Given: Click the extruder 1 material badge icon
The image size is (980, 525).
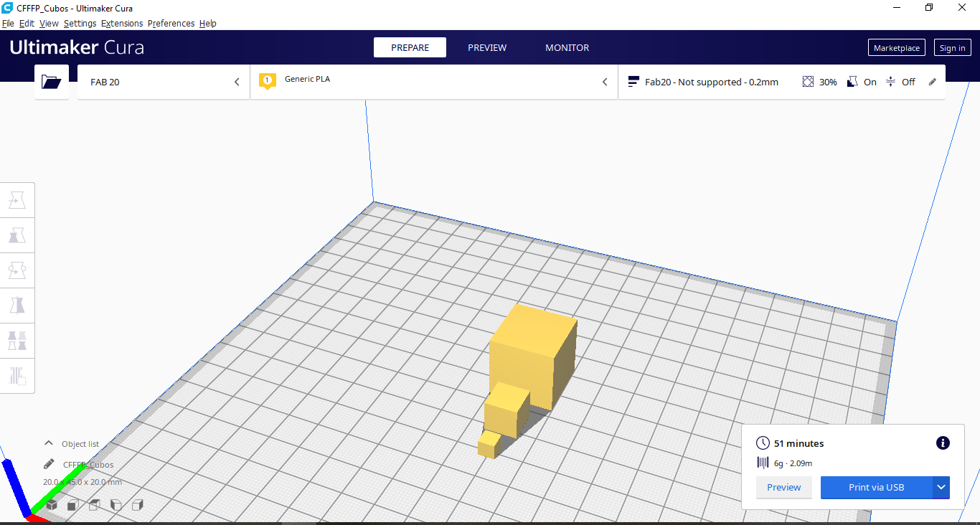Looking at the screenshot, I should pos(267,81).
